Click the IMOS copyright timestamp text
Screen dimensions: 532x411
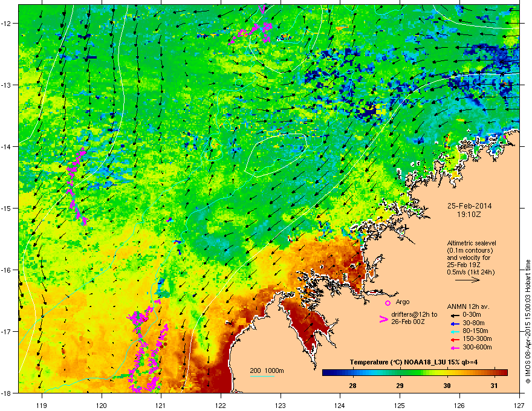[528, 322]
